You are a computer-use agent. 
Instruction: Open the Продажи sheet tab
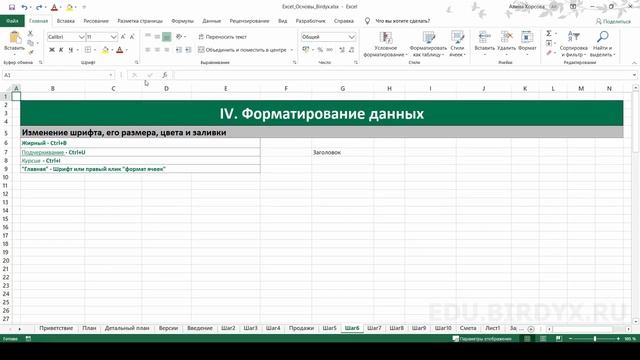pyautogui.click(x=301, y=328)
